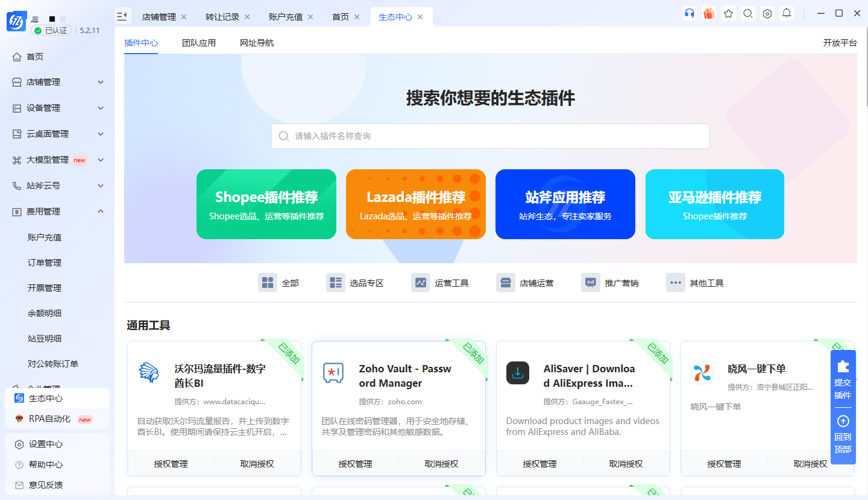The image size is (868, 500).
Task: Click 取消授权 for Zoho Vault
Action: pos(442,464)
